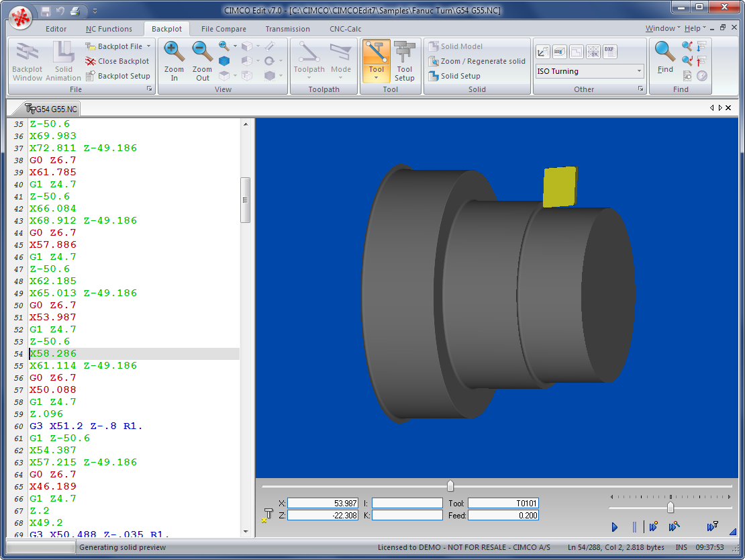Screen dimensions: 745x560
Task: Click the coordinate axes icon in Other group
Action: coord(542,51)
